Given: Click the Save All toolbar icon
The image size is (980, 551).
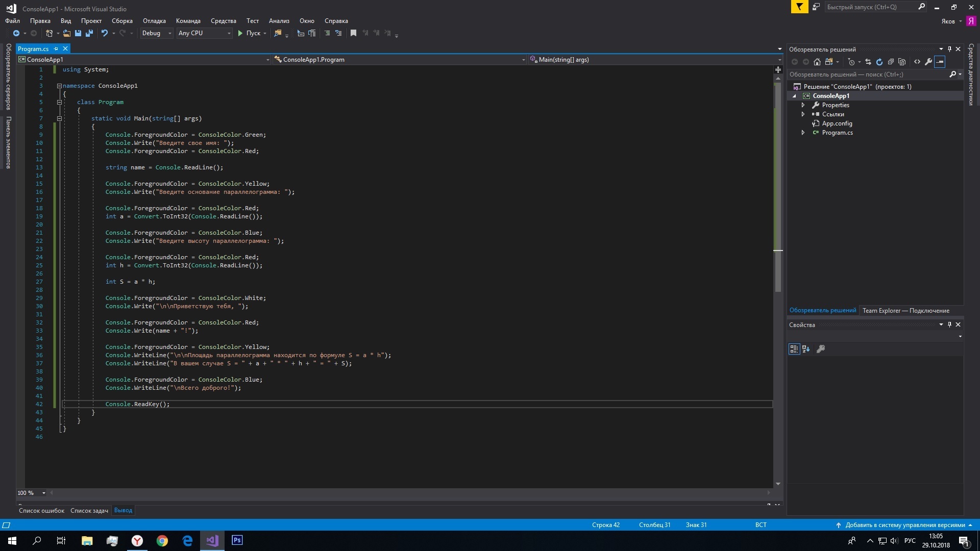Looking at the screenshot, I should pyautogui.click(x=89, y=33).
